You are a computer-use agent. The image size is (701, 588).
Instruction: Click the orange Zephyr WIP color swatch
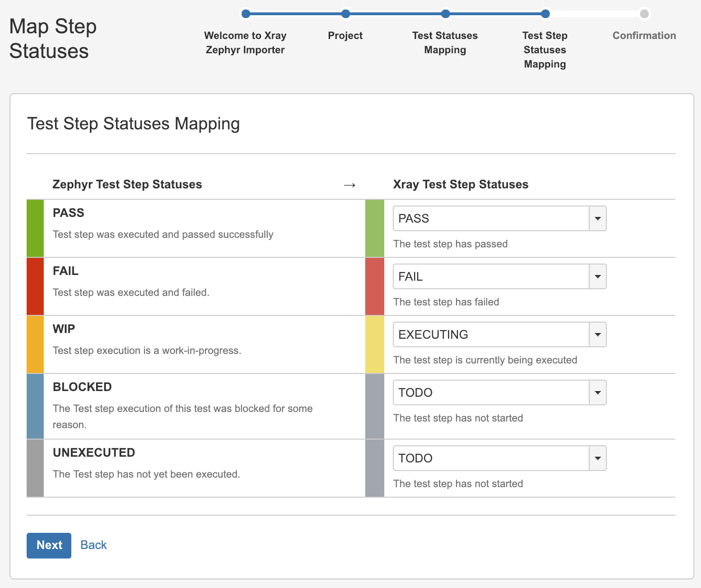[x=35, y=344]
